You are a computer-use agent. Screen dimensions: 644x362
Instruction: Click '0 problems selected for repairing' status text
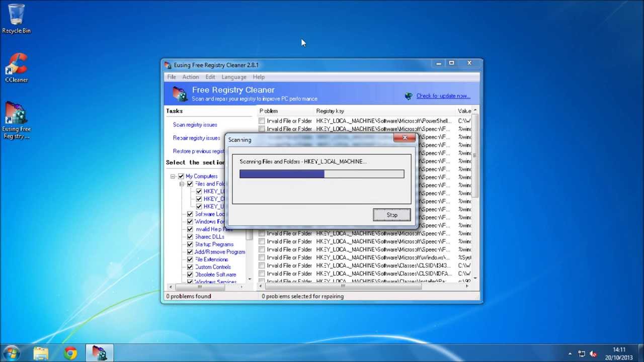coord(302,296)
